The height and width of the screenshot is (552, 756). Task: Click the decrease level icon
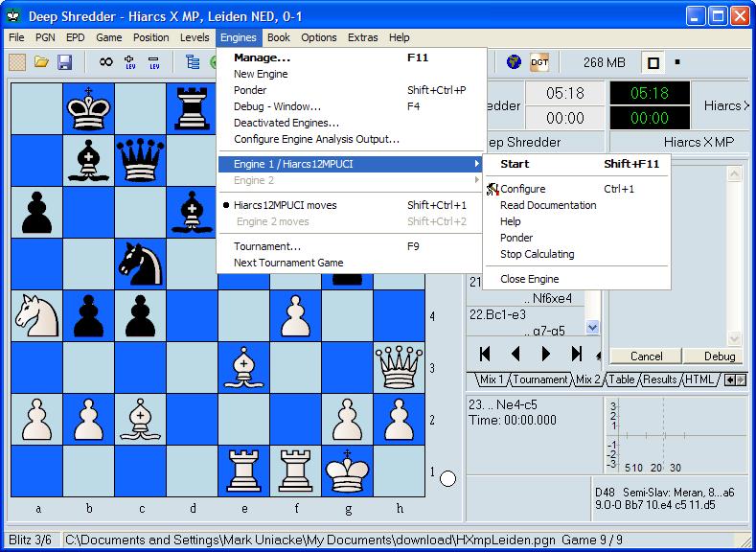(153, 62)
